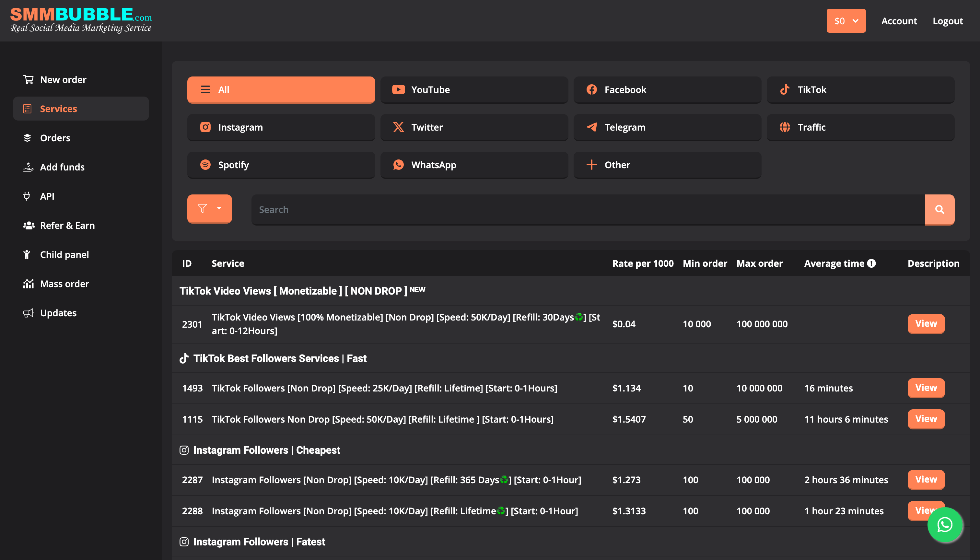Open New order in sidebar
The image size is (980, 560).
63,80
